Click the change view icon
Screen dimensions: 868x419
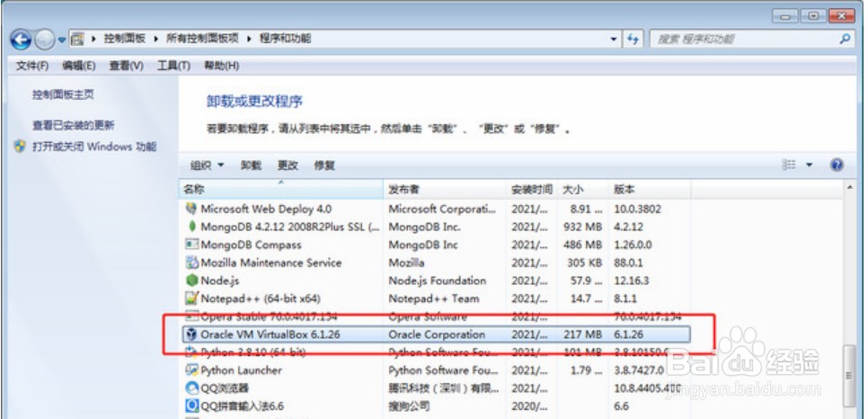pyautogui.click(x=789, y=165)
